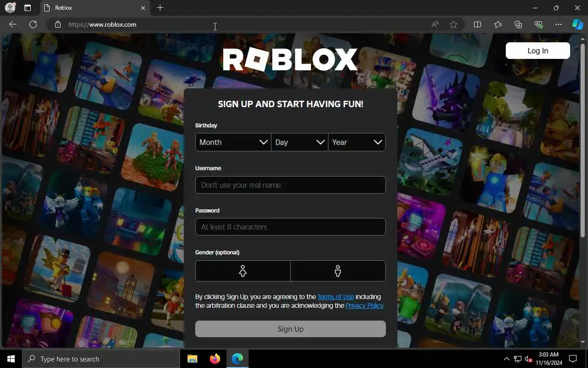Click the taskbar search box
The image size is (588, 368).
point(101,359)
